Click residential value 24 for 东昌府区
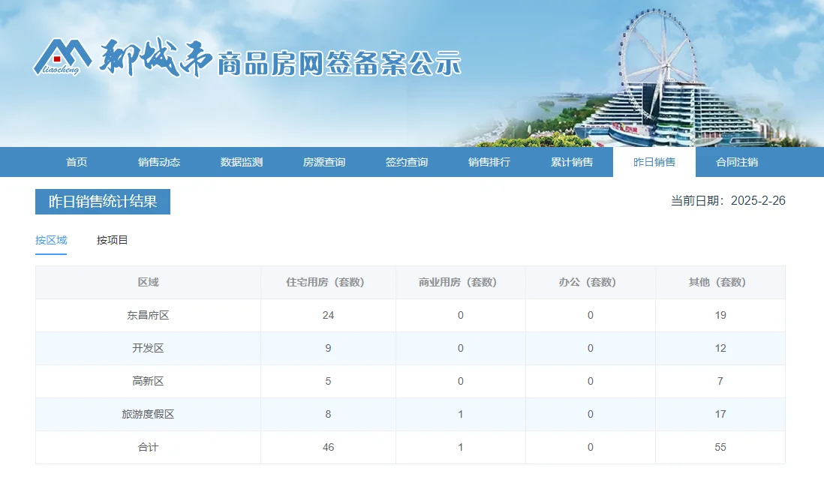 [x=329, y=316]
